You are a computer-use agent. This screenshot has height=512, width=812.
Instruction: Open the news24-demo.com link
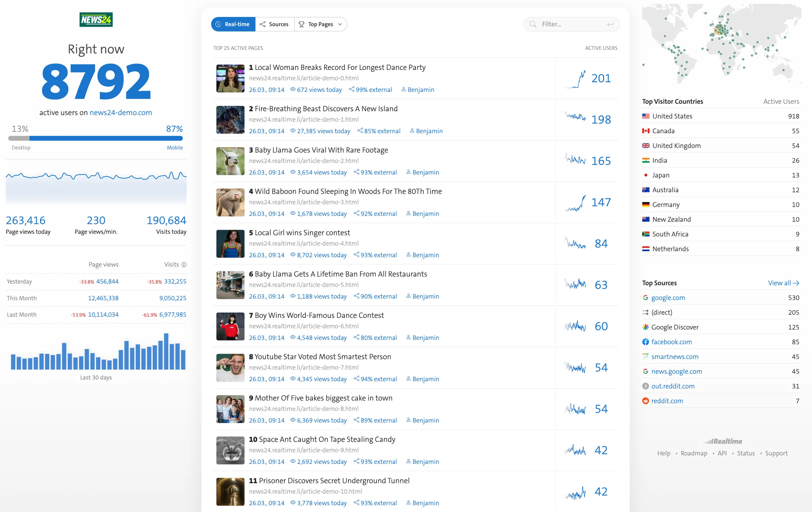pyautogui.click(x=121, y=113)
